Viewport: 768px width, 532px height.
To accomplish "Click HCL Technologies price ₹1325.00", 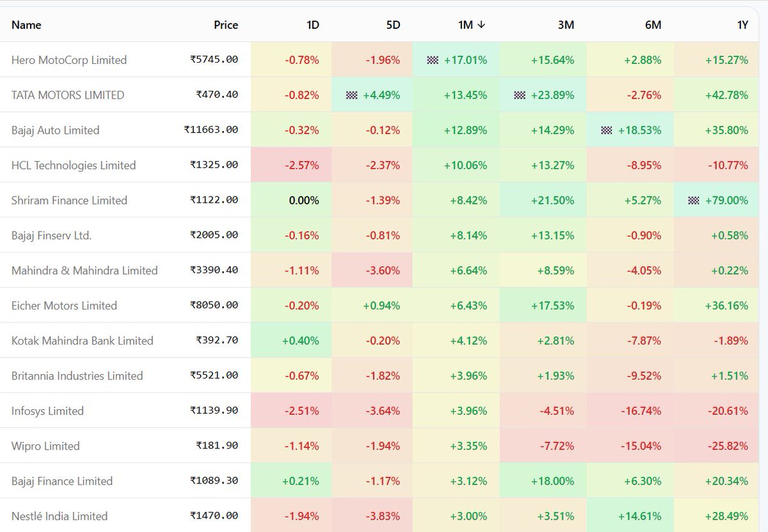I will coord(214,165).
